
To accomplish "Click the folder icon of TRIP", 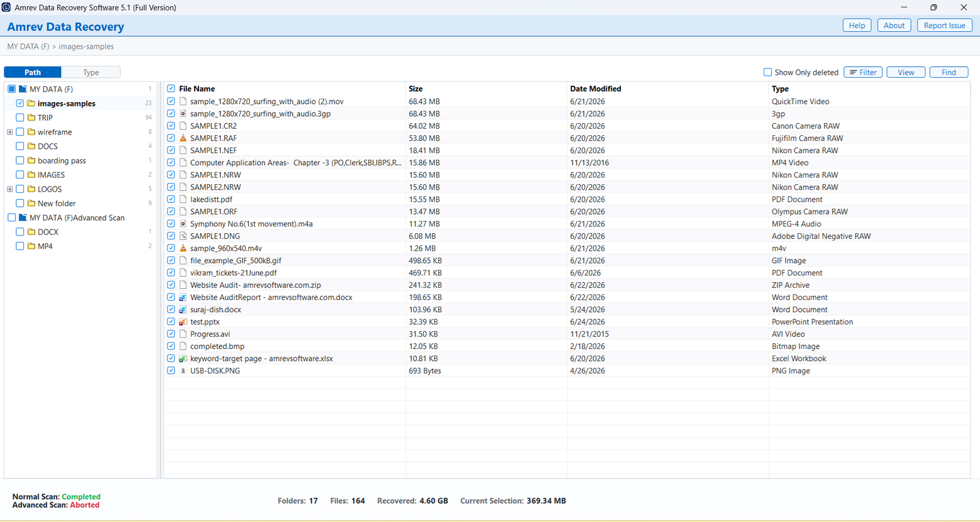I will click(x=31, y=117).
